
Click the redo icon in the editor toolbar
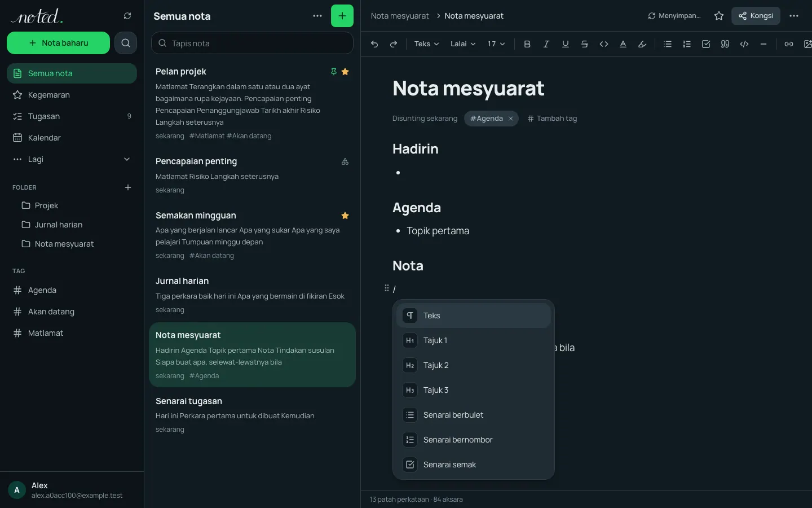[394, 44]
